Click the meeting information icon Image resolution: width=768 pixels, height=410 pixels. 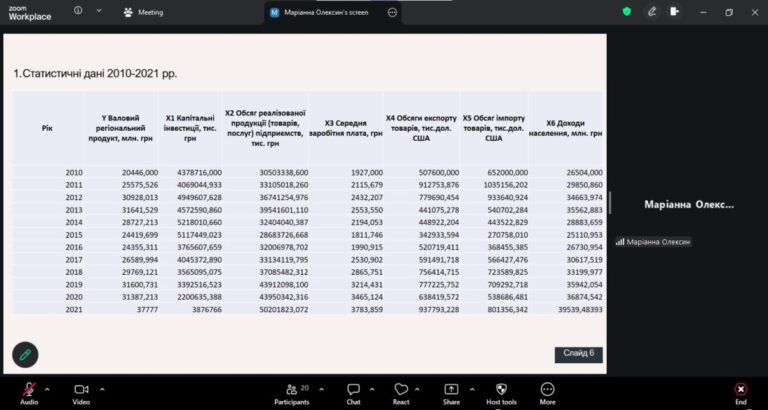click(x=78, y=10)
